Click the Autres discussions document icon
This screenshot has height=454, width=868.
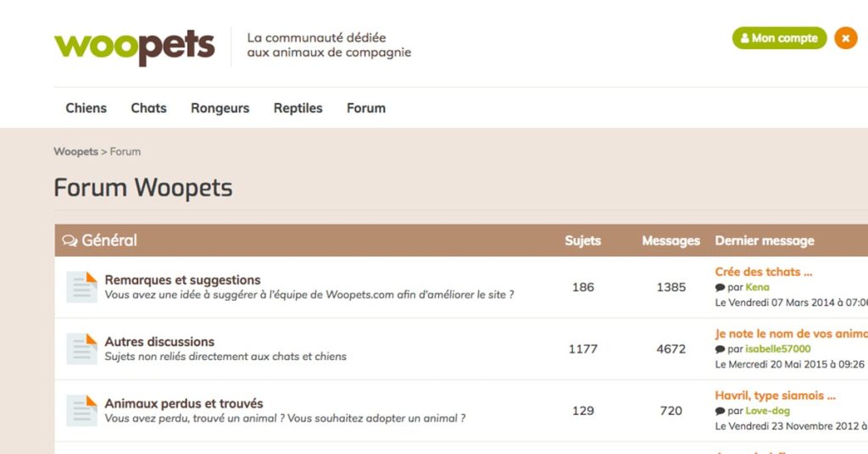click(x=82, y=349)
